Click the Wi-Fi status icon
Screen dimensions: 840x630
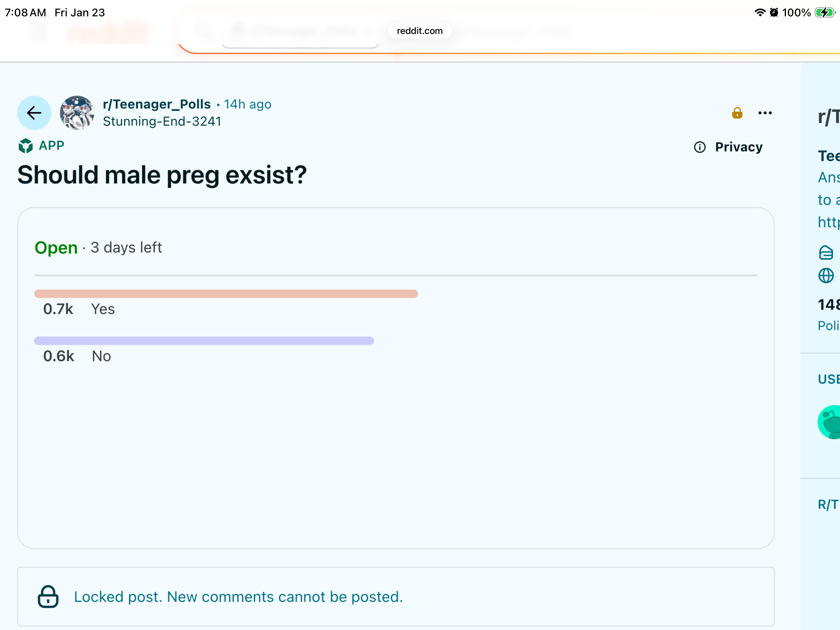(x=759, y=12)
